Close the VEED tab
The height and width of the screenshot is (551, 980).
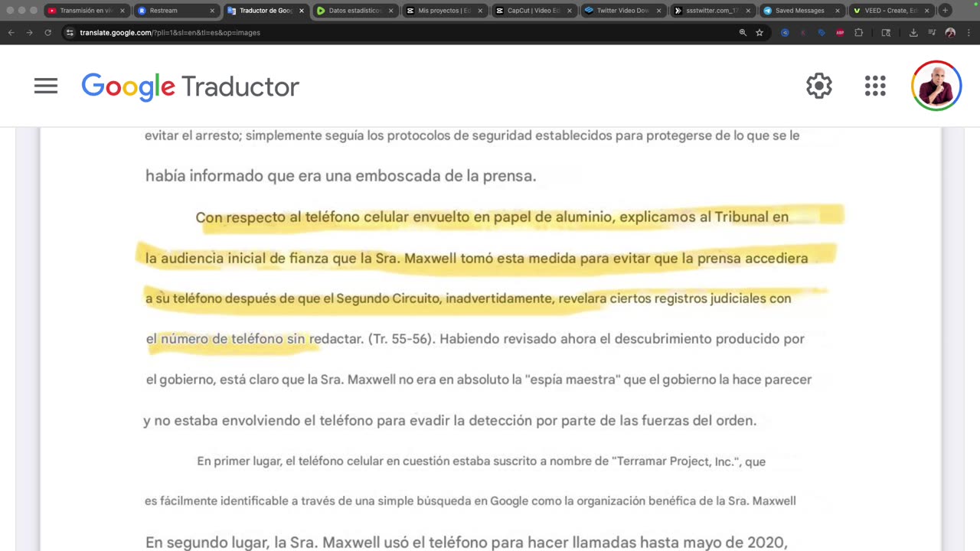tap(927, 11)
